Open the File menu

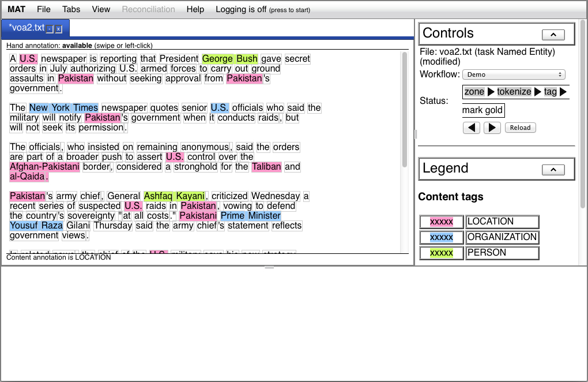(x=44, y=9)
